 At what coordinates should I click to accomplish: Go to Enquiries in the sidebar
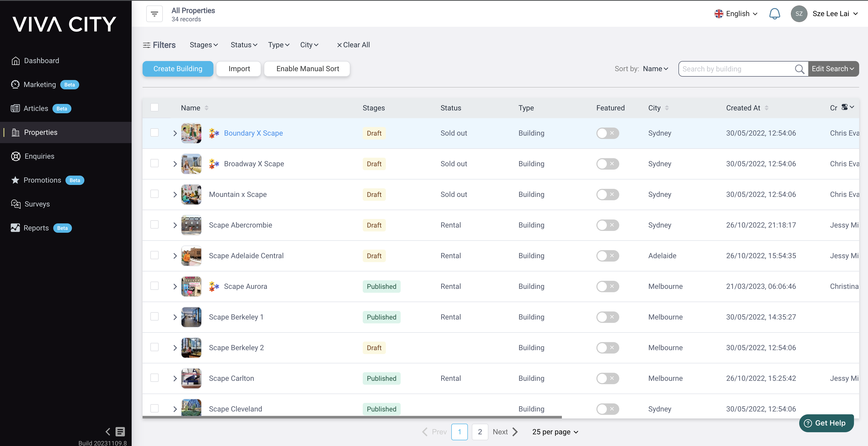pos(39,156)
